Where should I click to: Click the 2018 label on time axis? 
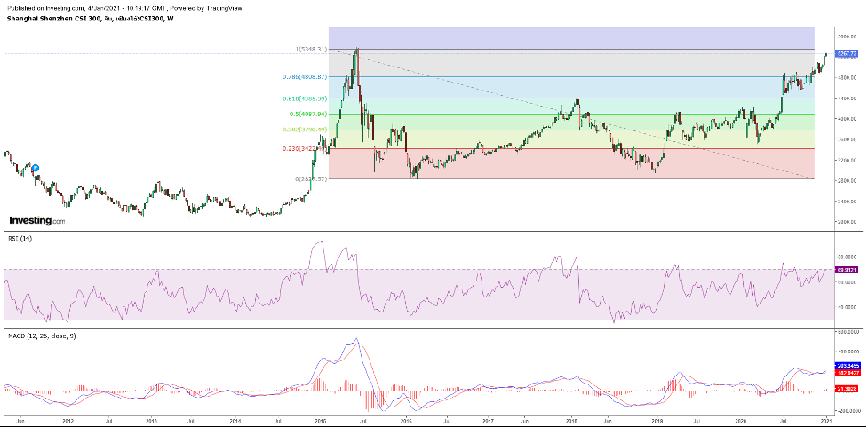click(571, 419)
